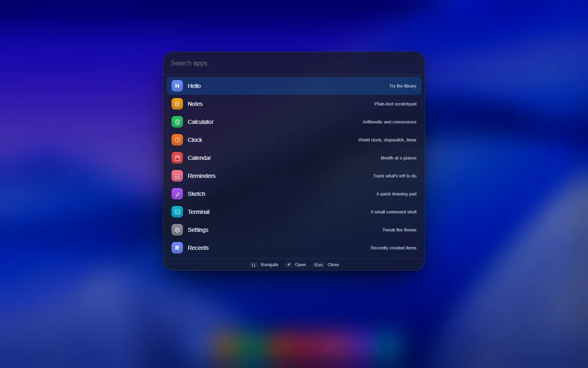Viewport: 588px width, 368px height.
Task: Open the Calendar entry label
Action: coord(199,158)
